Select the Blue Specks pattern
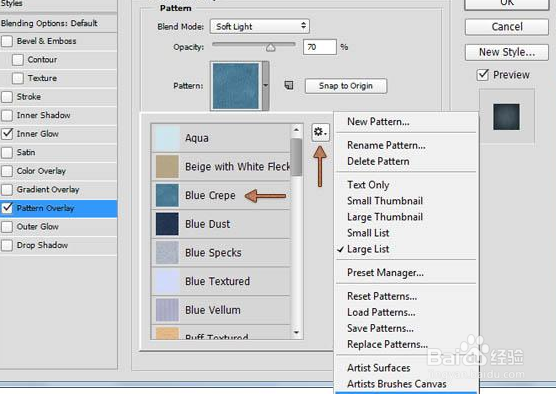This screenshot has width=556, height=394. 222,253
